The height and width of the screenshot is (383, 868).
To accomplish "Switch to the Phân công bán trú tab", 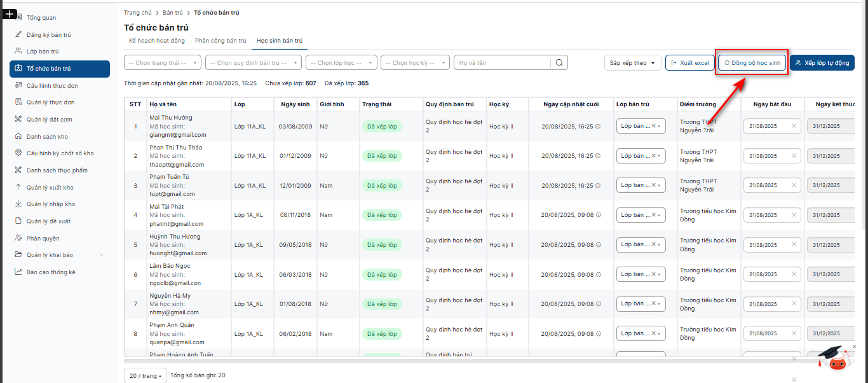I will [x=220, y=41].
